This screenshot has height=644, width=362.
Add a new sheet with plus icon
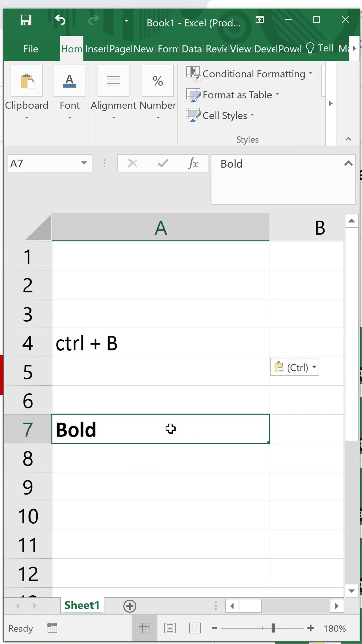click(x=130, y=606)
